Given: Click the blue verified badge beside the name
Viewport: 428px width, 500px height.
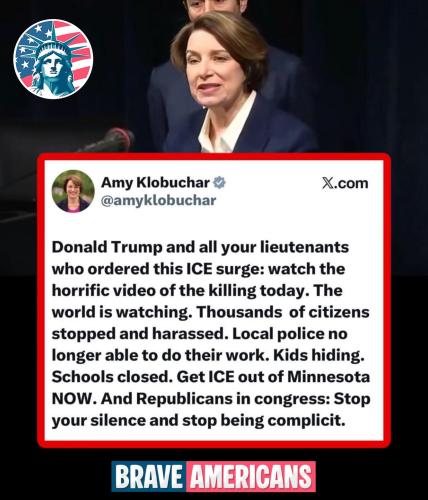Looking at the screenshot, I should click(x=219, y=182).
